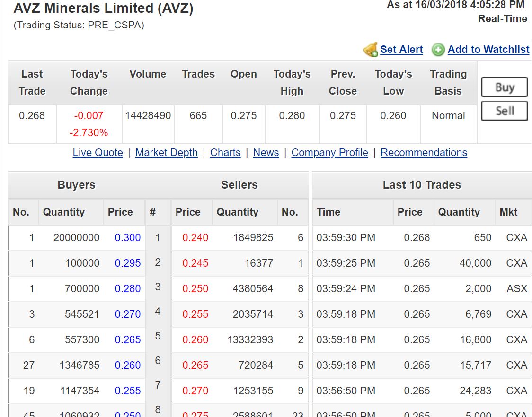Open the News link
Image resolution: width=532 pixels, height=417 pixels.
266,153
